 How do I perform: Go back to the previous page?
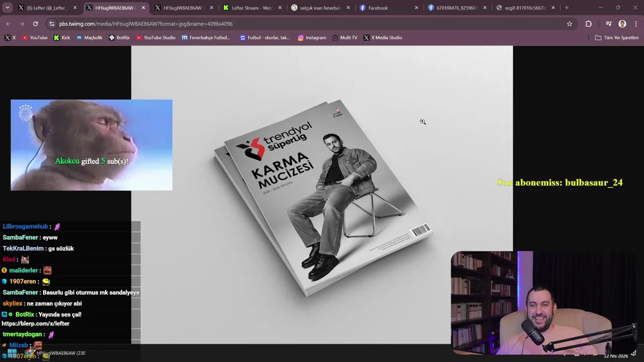[x=8, y=24]
